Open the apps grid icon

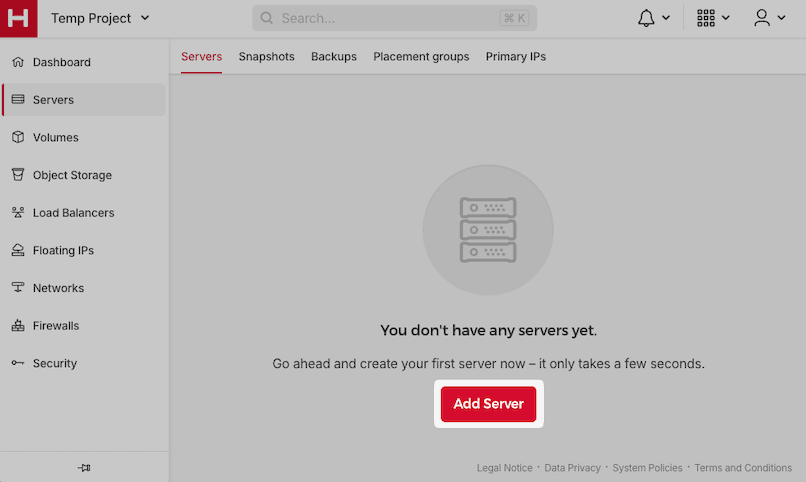point(706,18)
